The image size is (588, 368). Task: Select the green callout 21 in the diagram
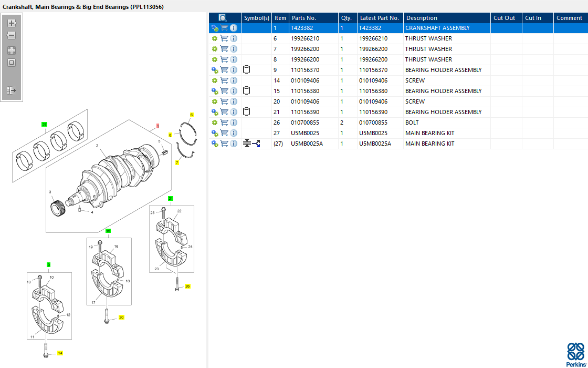point(171,199)
